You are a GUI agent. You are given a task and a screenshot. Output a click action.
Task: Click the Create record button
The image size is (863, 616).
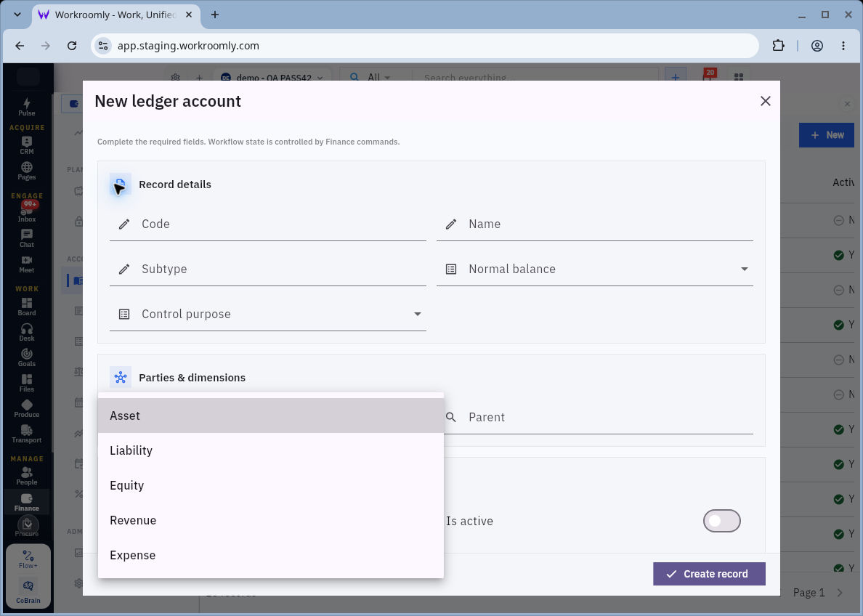709,574
